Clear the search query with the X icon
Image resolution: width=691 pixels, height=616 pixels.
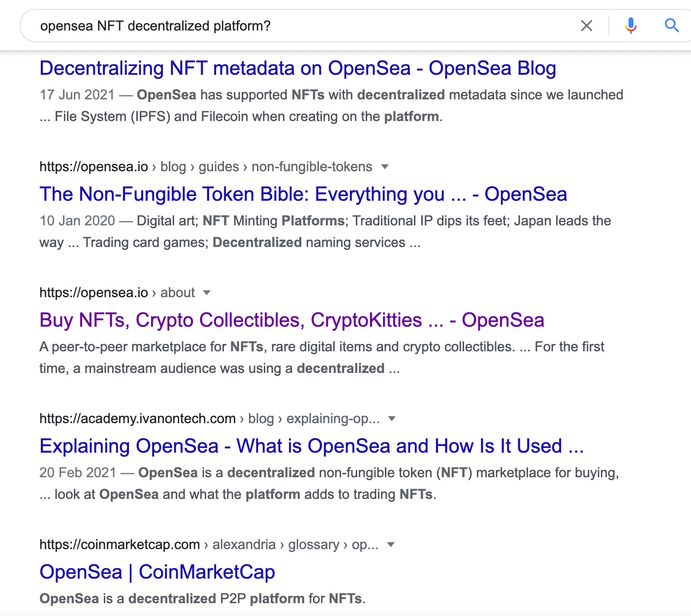click(586, 26)
